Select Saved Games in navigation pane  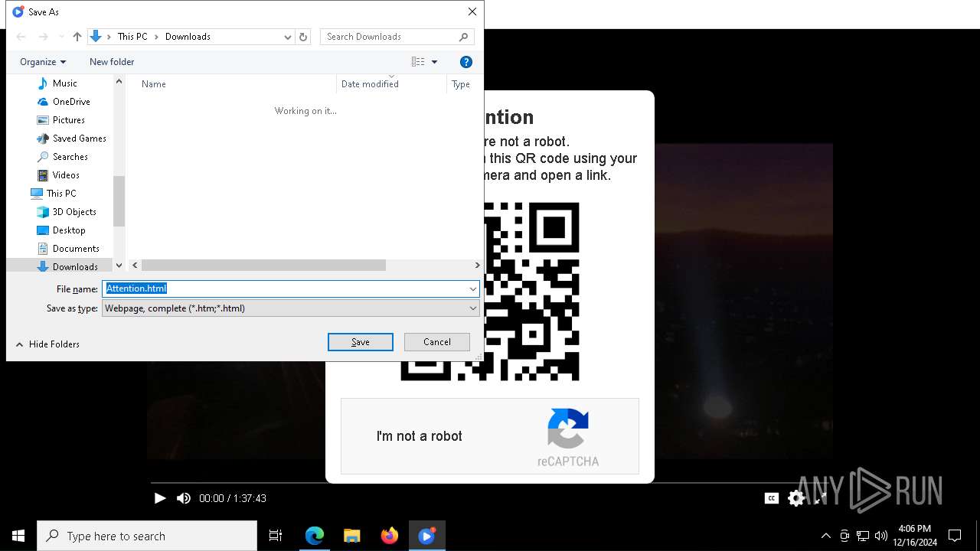tap(71, 139)
